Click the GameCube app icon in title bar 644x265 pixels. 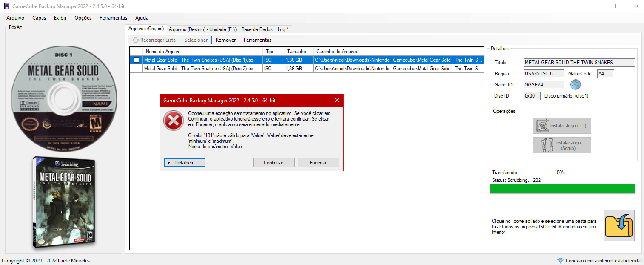6,6
